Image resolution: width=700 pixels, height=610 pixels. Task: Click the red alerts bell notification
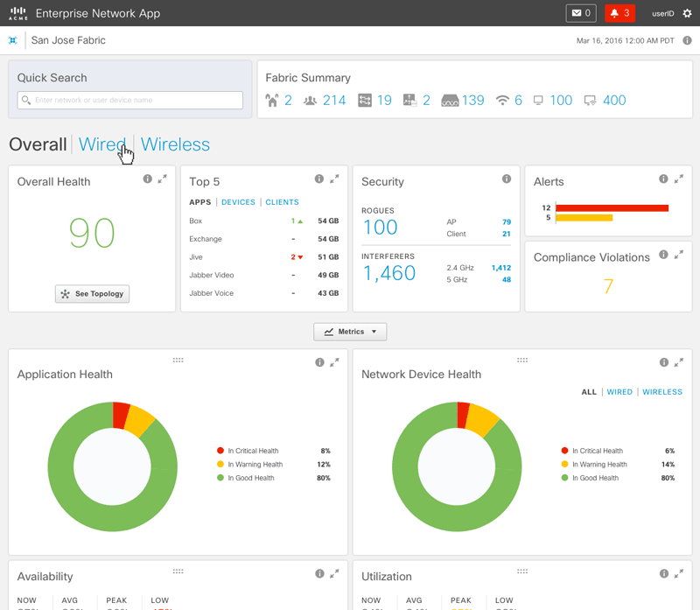tap(619, 13)
